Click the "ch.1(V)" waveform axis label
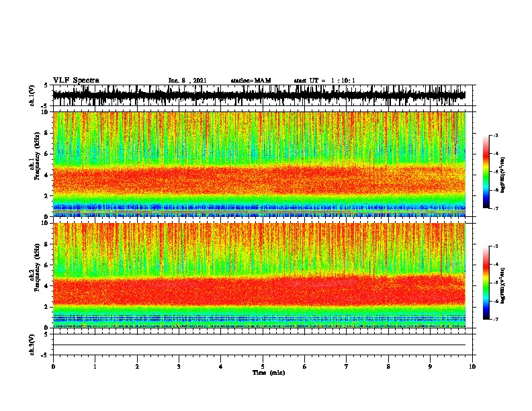Image resolution: width=532 pixels, height=411 pixels. 32,95
